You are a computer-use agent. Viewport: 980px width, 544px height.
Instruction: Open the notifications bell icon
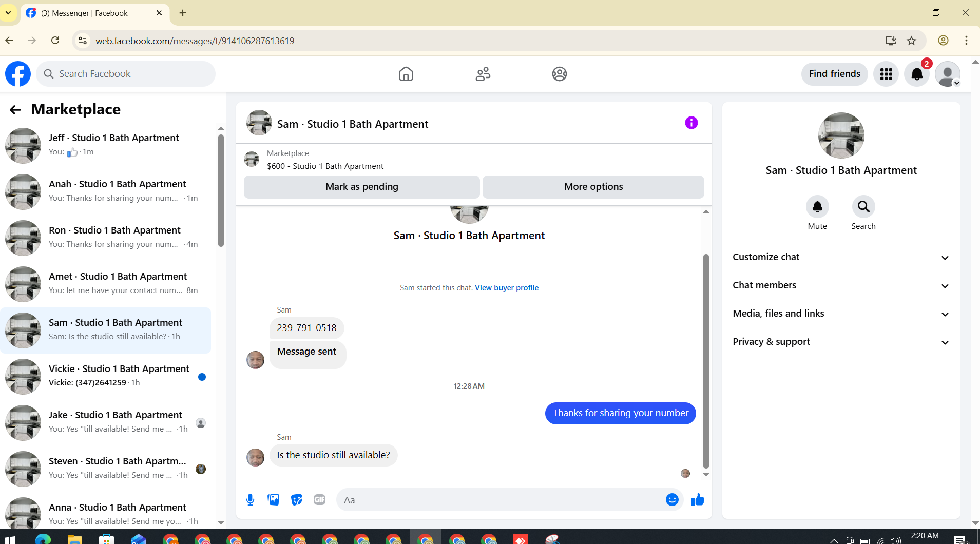click(917, 74)
